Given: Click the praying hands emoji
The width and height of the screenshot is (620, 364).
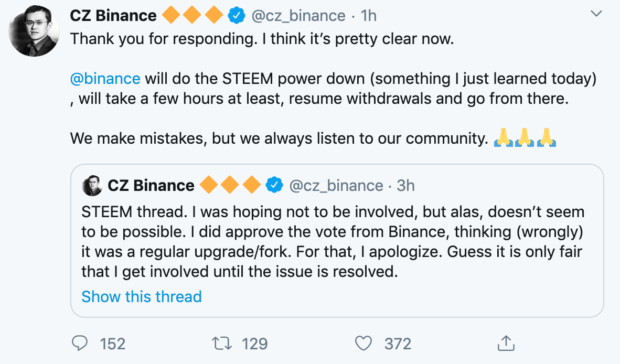Looking at the screenshot, I should 525,138.
